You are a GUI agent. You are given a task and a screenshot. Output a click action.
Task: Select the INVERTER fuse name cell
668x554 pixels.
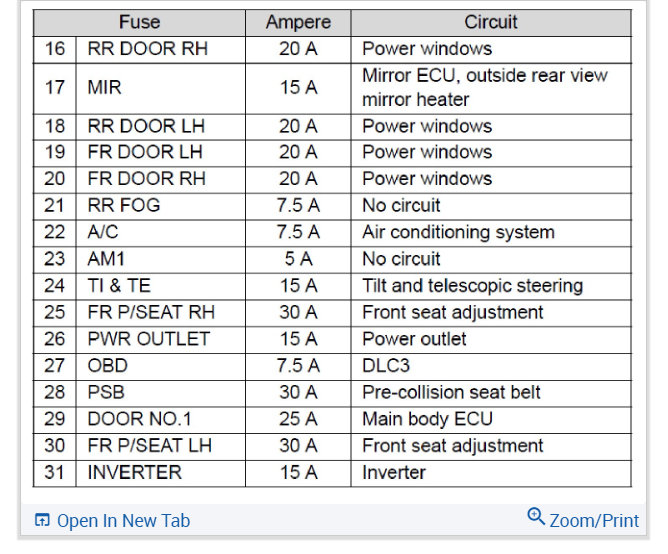click(x=135, y=472)
